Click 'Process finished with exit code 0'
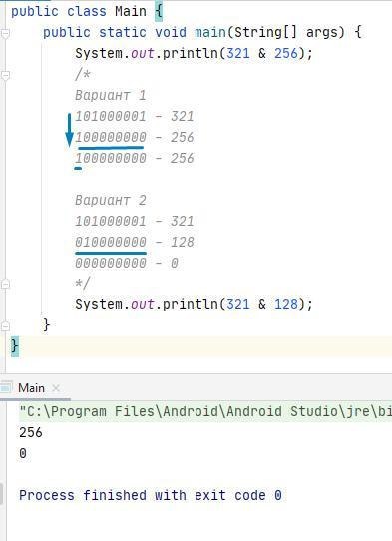The width and height of the screenshot is (392, 541). coord(151,495)
